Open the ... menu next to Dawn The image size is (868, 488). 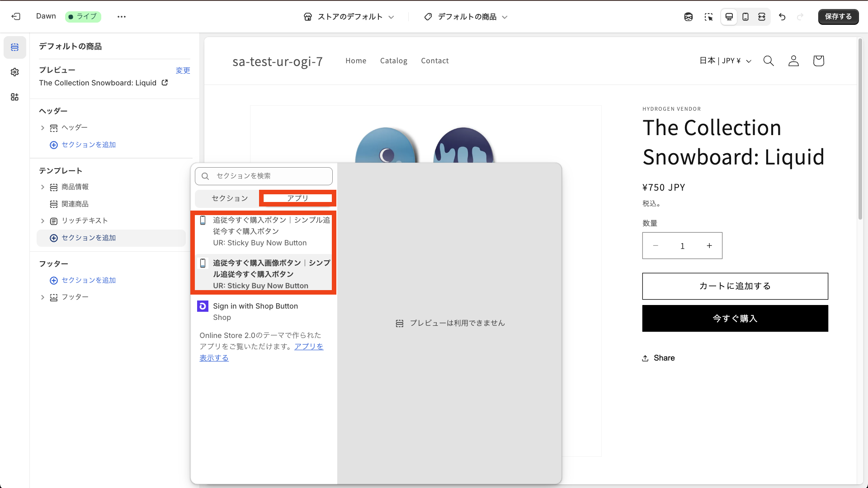[x=121, y=17]
